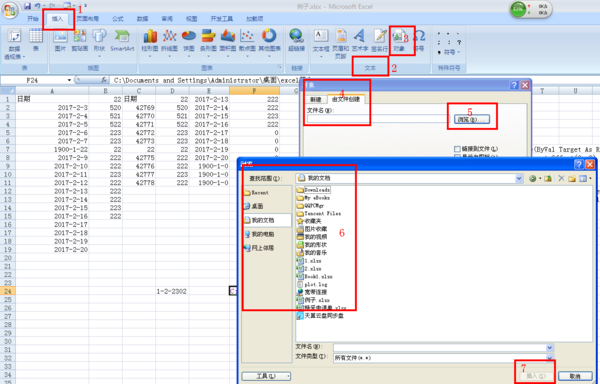Switch to the Developer (开发工具) tab
The image size is (600, 384).
pos(222,19)
